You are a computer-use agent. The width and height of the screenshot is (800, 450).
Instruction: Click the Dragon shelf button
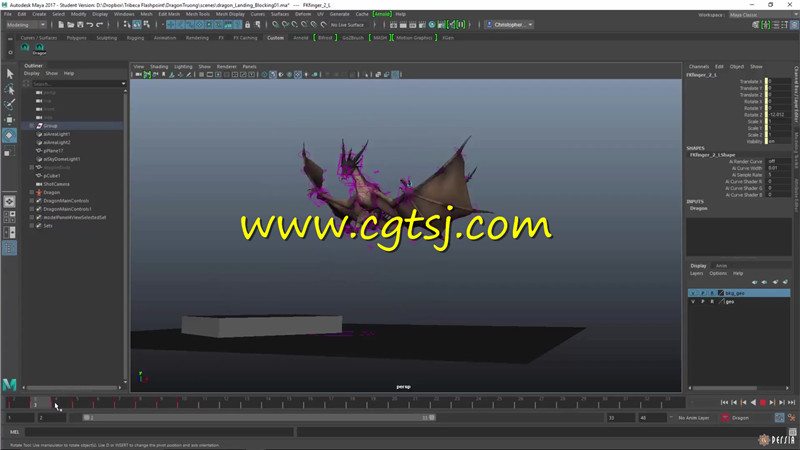click(x=39, y=48)
